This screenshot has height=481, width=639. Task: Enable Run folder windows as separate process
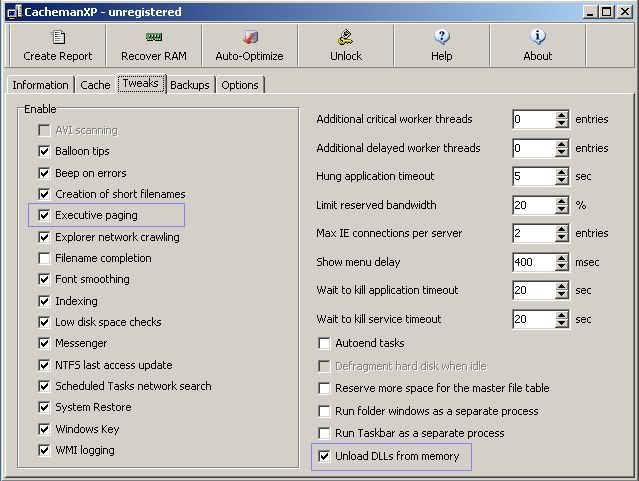324,411
